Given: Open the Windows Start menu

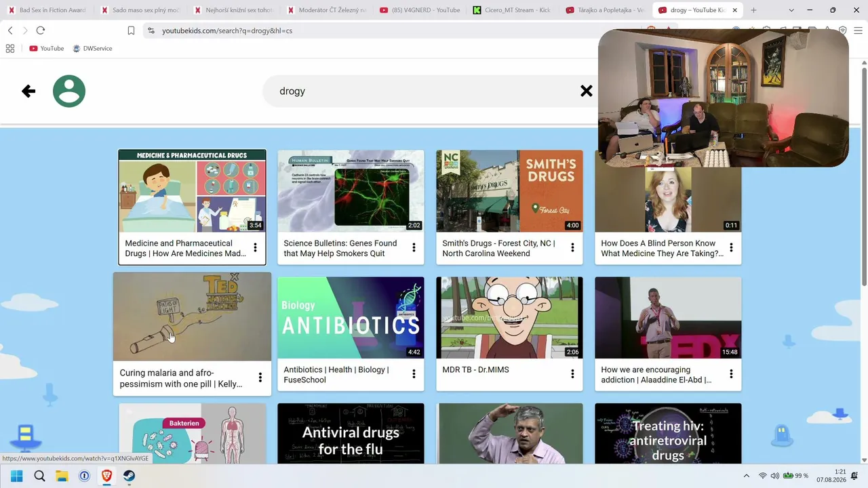Looking at the screenshot, I should point(17,476).
